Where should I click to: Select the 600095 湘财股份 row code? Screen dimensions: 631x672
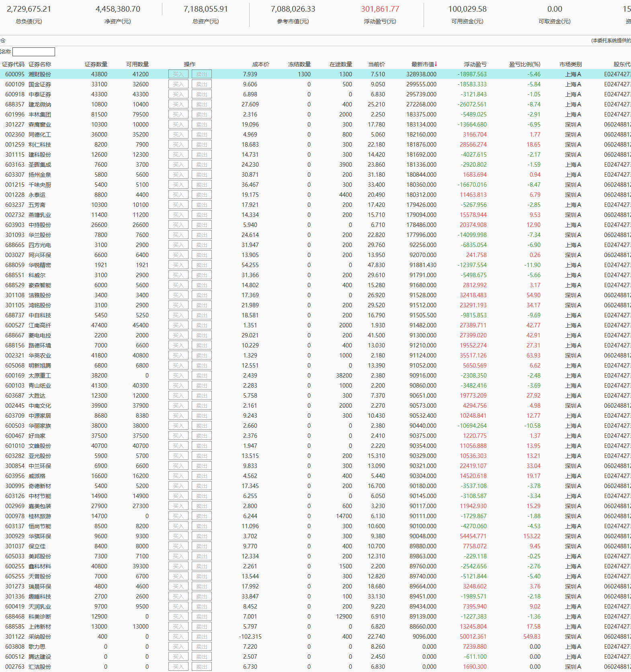click(x=15, y=74)
